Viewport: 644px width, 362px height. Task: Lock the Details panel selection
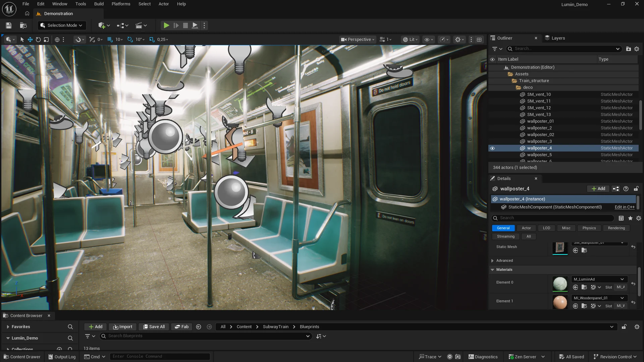636,189
